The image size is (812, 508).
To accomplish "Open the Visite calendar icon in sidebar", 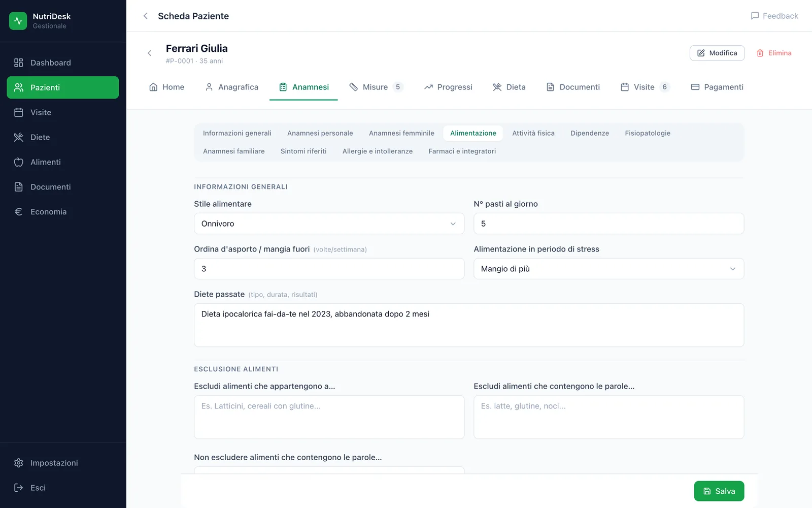I will click(x=19, y=112).
